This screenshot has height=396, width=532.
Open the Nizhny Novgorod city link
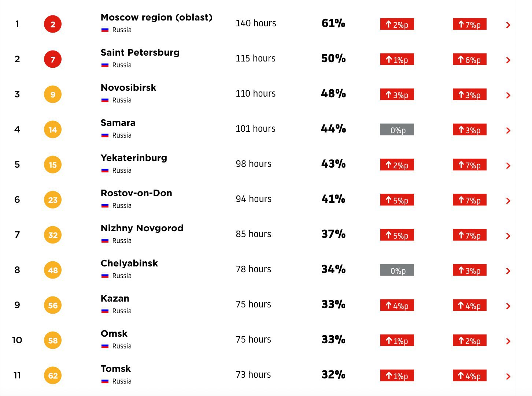point(142,228)
